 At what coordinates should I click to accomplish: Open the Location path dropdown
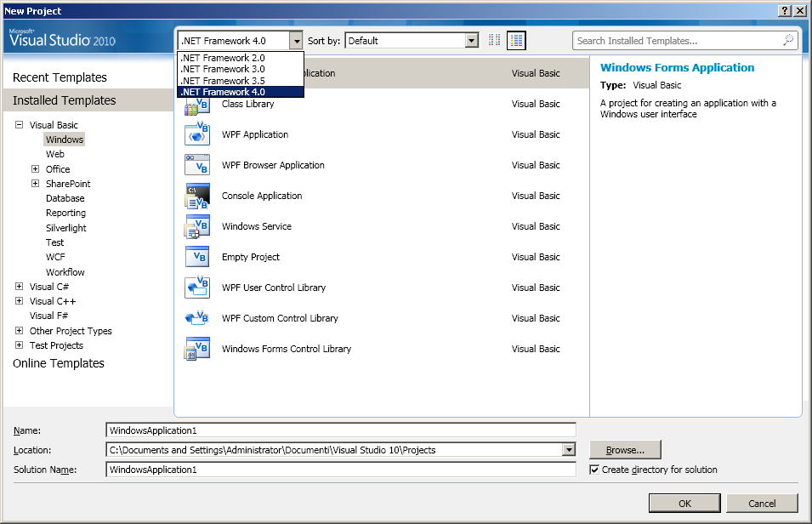coord(569,450)
